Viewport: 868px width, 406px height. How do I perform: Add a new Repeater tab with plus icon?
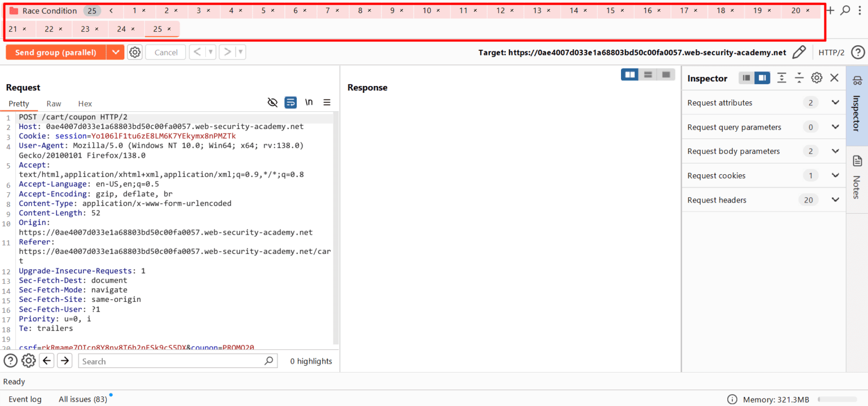(x=830, y=10)
